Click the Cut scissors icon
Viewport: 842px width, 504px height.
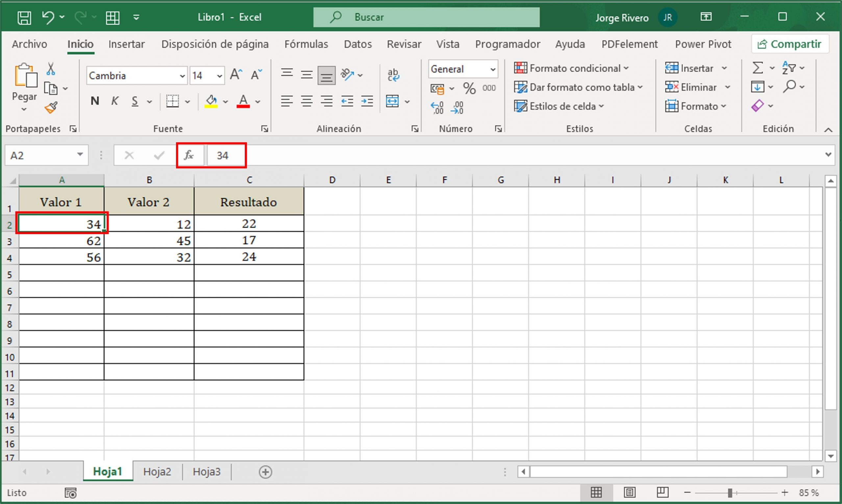point(51,69)
